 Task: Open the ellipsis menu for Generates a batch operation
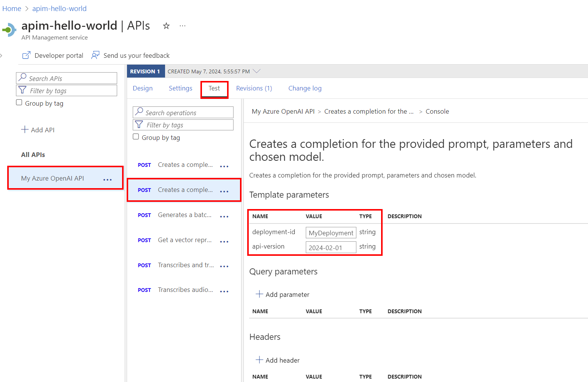tap(224, 216)
